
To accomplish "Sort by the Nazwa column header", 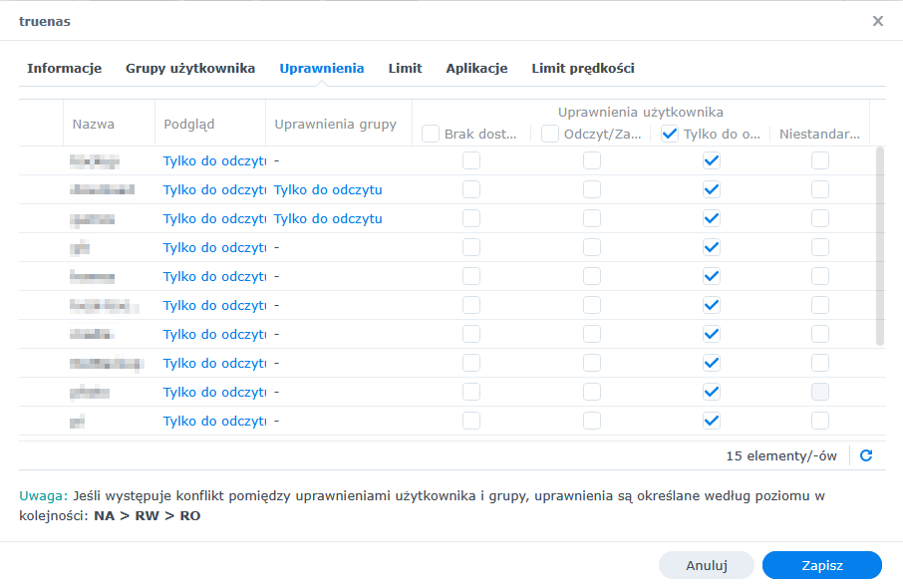I will (94, 125).
